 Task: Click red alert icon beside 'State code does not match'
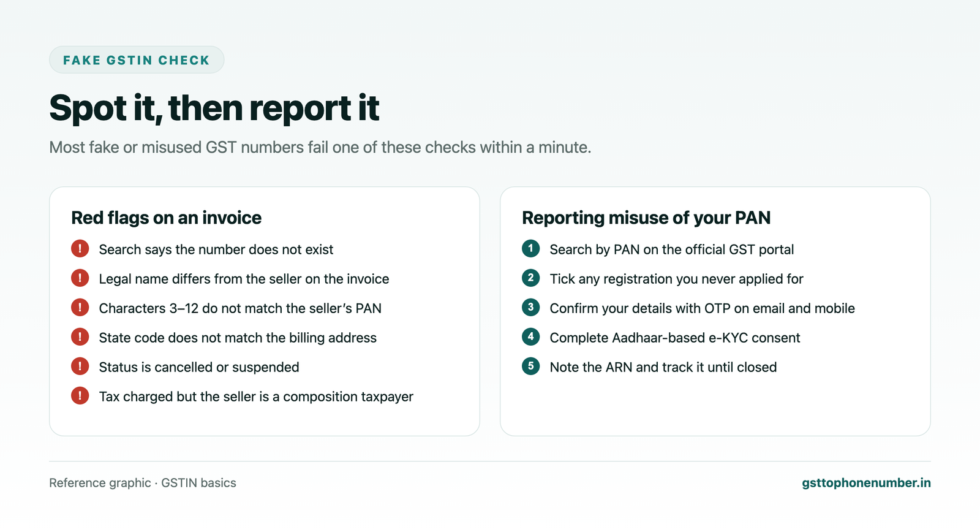click(80, 337)
